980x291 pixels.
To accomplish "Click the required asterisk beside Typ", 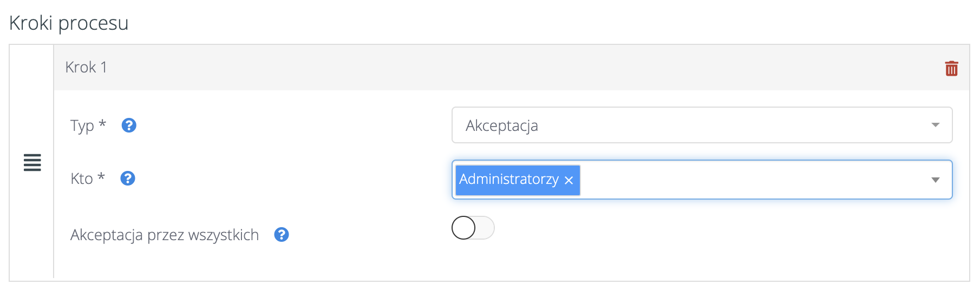I will (x=102, y=124).
